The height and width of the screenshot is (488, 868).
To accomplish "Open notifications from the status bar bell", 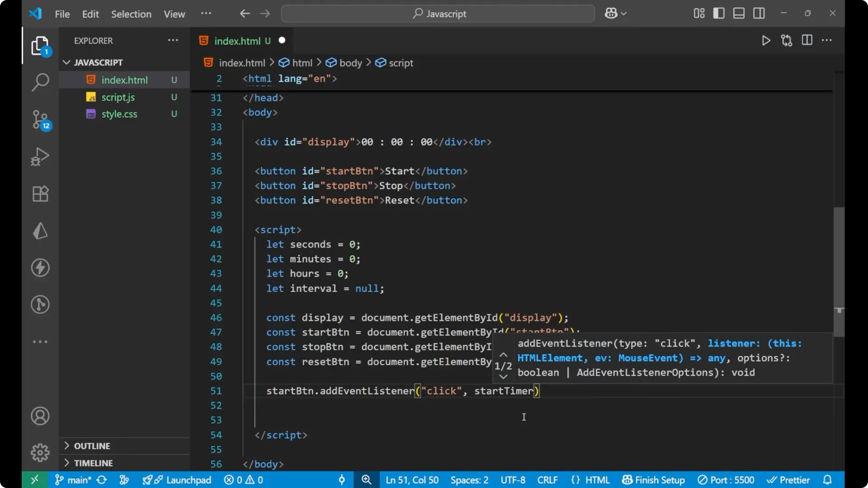I will [x=828, y=480].
